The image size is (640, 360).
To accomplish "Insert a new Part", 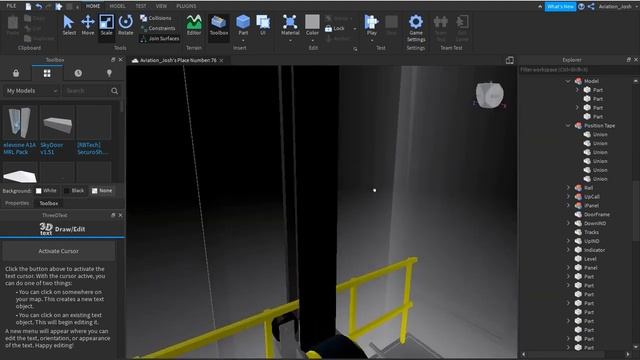I will (x=243, y=22).
